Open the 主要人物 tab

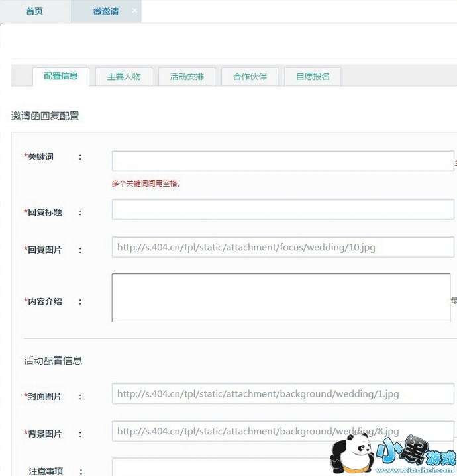pyautogui.click(x=124, y=77)
